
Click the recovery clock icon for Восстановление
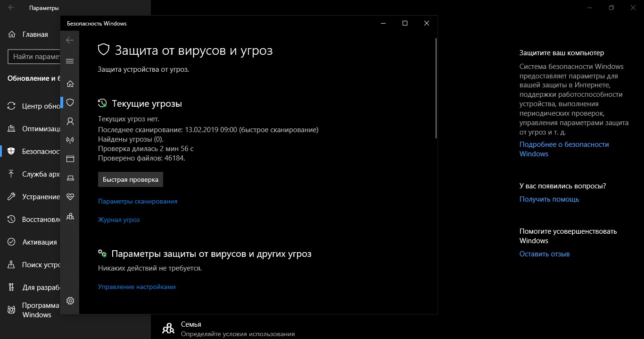(12, 220)
